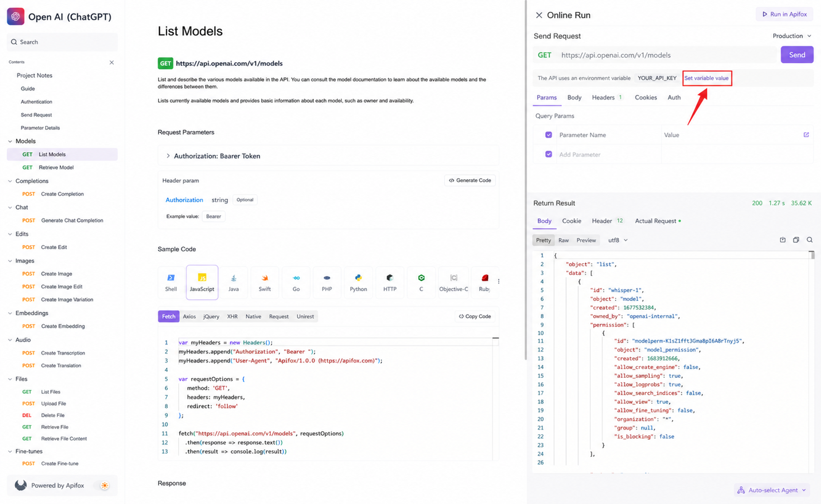Click the Add Parameter name field
The width and height of the screenshot is (821, 504).
pos(608,154)
